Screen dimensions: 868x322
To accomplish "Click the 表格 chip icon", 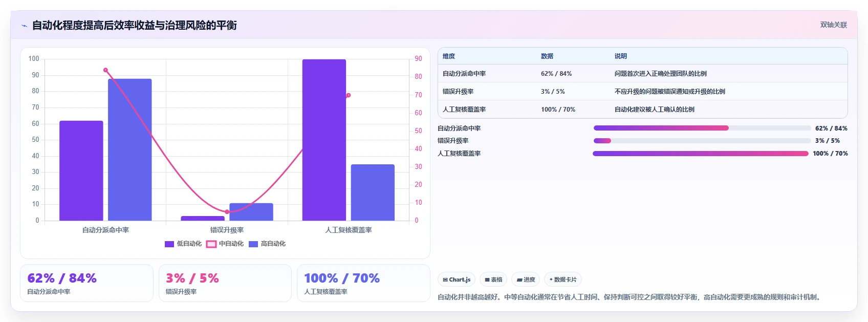I will pyautogui.click(x=487, y=280).
